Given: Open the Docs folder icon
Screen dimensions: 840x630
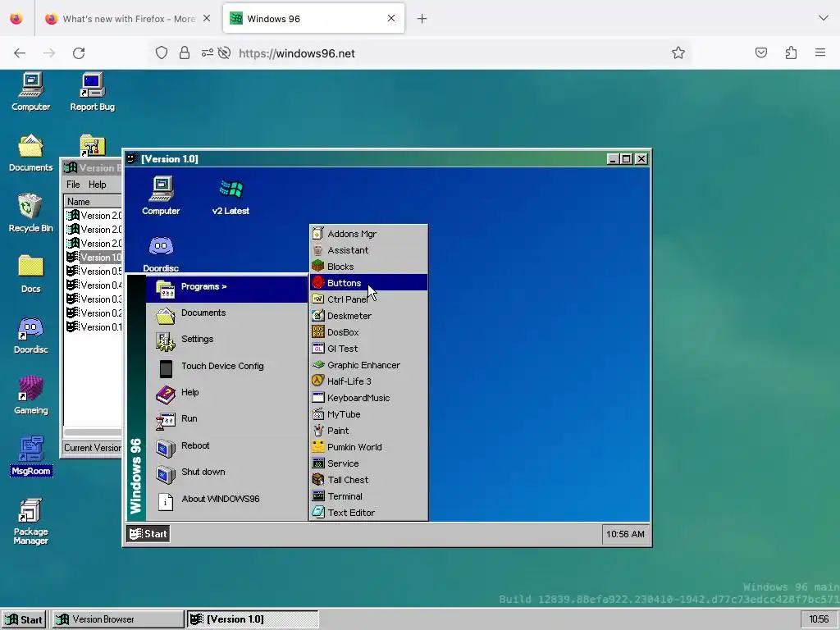Looking at the screenshot, I should coord(31,274).
